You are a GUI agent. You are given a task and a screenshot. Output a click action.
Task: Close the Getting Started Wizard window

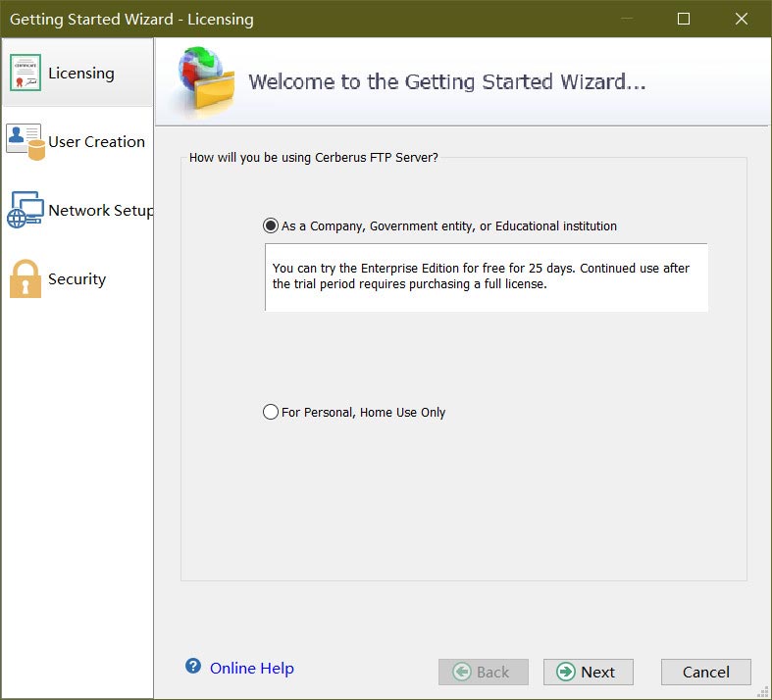pyautogui.click(x=741, y=19)
